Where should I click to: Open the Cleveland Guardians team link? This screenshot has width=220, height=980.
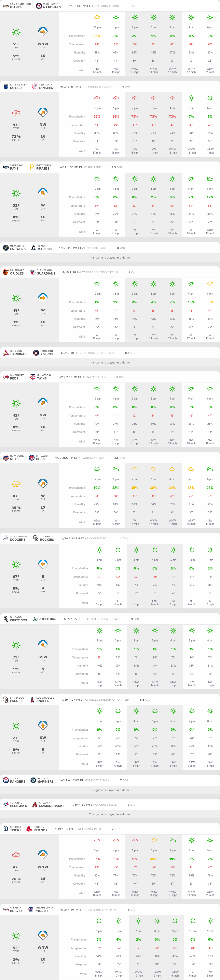pyautogui.click(x=46, y=274)
